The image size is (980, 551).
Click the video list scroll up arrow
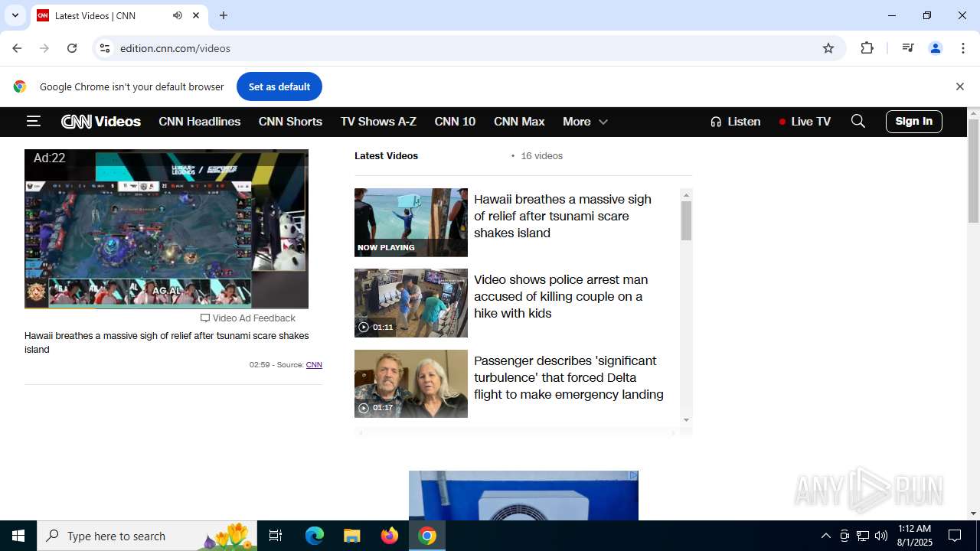686,195
